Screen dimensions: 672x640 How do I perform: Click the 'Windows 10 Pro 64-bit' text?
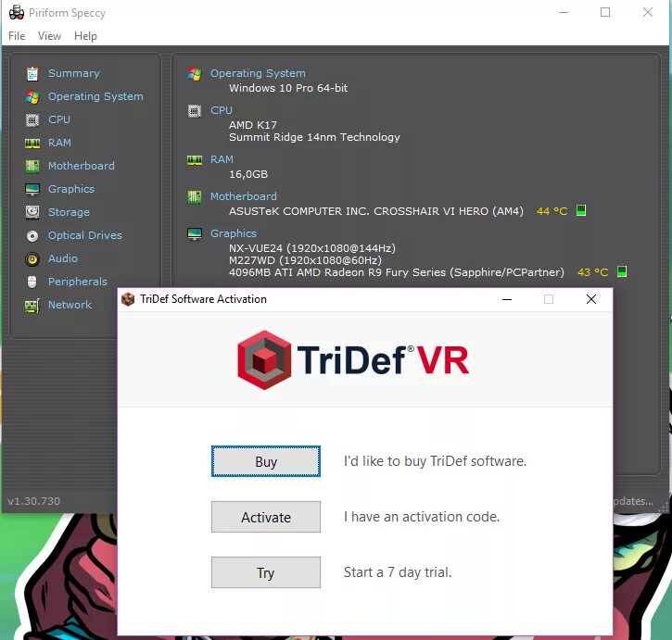[288, 88]
